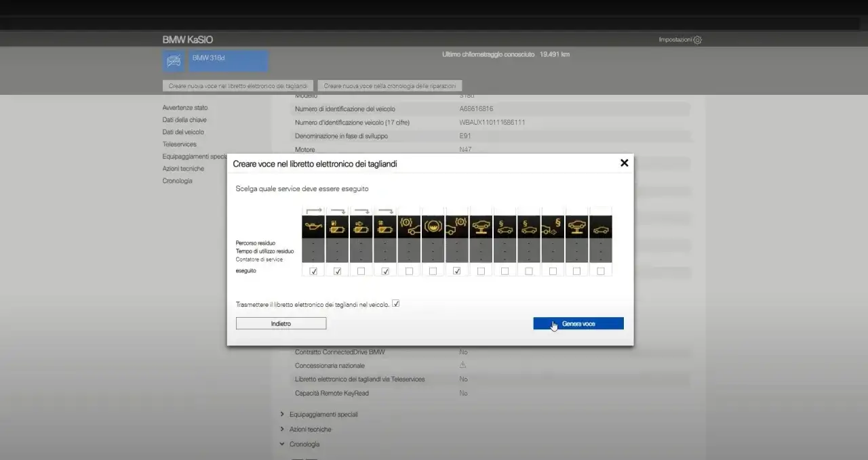
Task: Click Impostazioni settings link
Action: (x=675, y=40)
